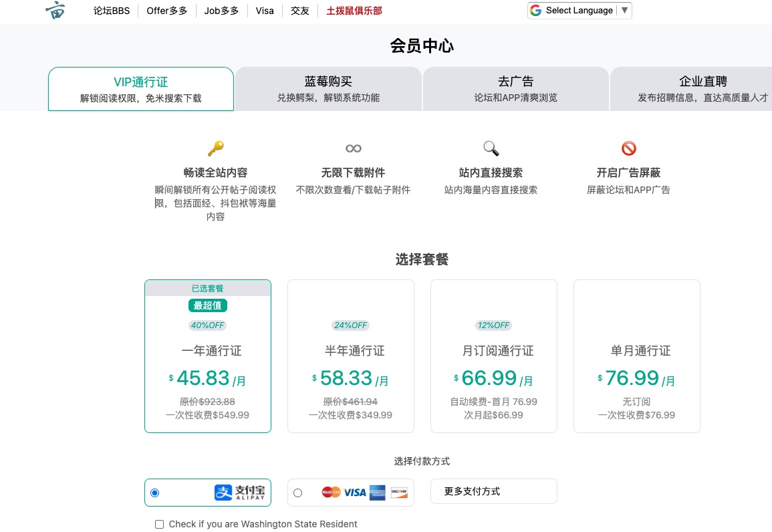Image resolution: width=772 pixels, height=532 pixels.
Task: Open the 论坛BBS menu item
Action: coord(112,11)
